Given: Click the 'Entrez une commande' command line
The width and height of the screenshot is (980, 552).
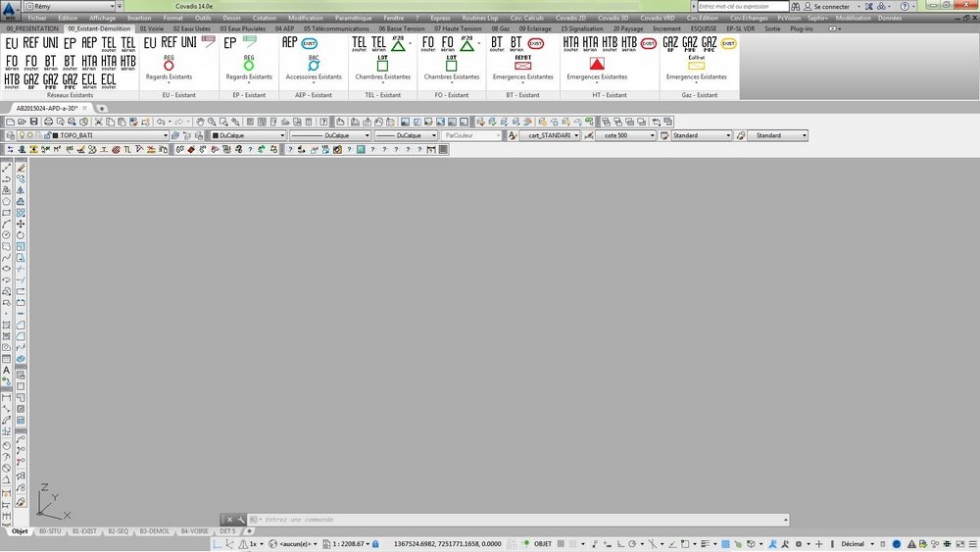Looking at the screenshot, I should (x=518, y=520).
